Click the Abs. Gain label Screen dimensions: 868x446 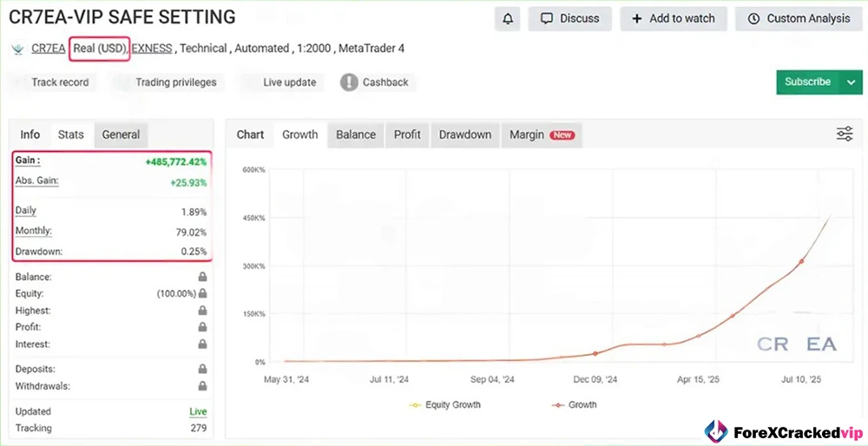[x=37, y=180]
